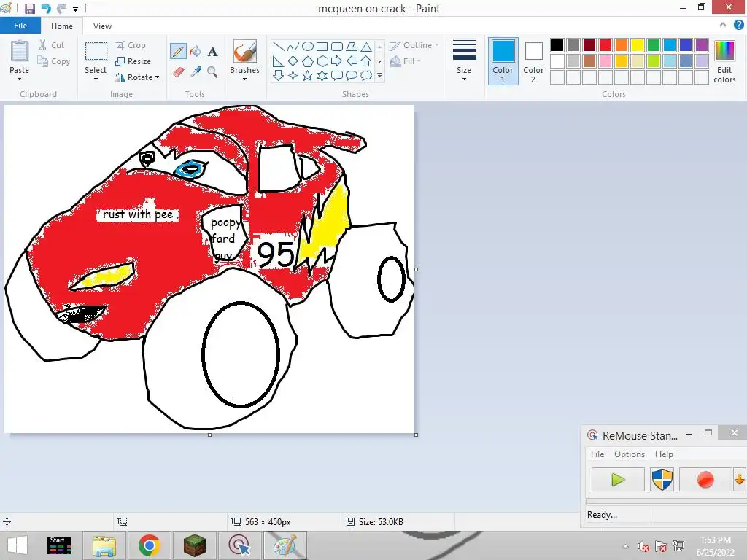
Task: Click the '95' number on canvas
Action: tap(275, 254)
